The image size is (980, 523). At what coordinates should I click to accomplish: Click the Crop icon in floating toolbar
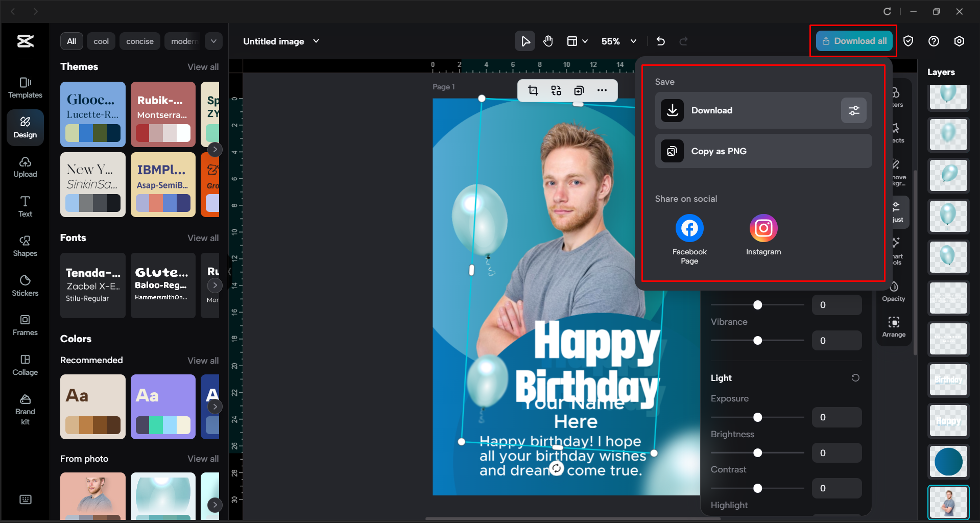click(533, 90)
